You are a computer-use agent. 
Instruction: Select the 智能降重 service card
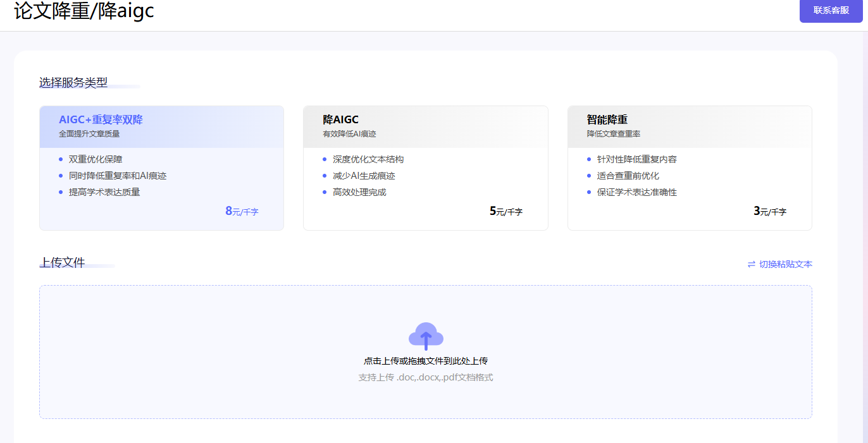[689, 167]
